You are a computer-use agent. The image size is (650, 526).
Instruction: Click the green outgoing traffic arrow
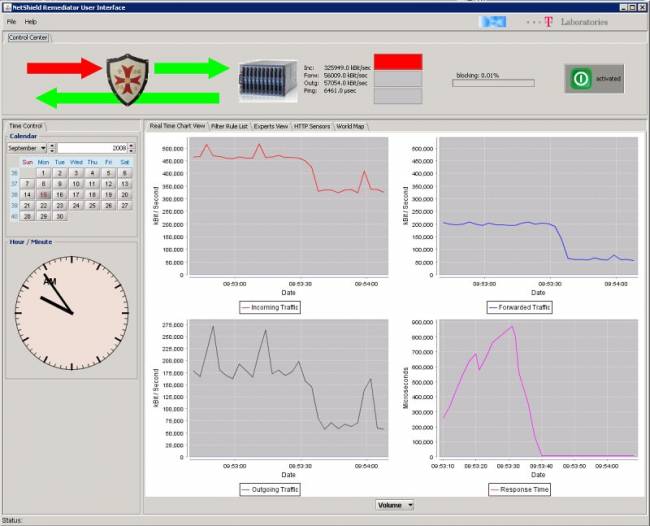[x=128, y=98]
